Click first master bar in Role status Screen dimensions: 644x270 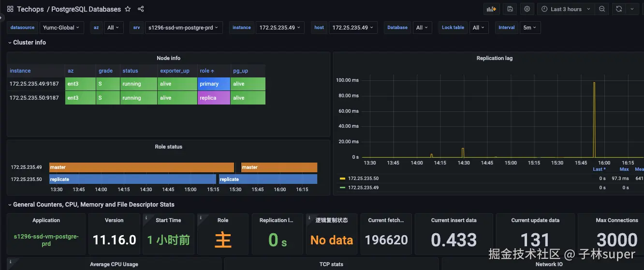coord(142,167)
